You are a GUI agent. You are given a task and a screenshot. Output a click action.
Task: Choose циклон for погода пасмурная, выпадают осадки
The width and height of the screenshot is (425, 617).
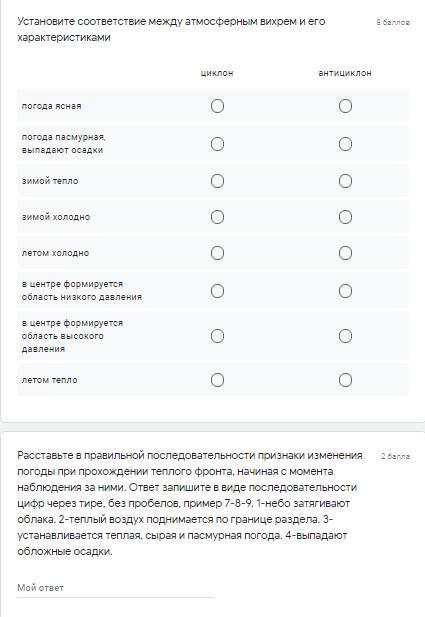coord(217,144)
